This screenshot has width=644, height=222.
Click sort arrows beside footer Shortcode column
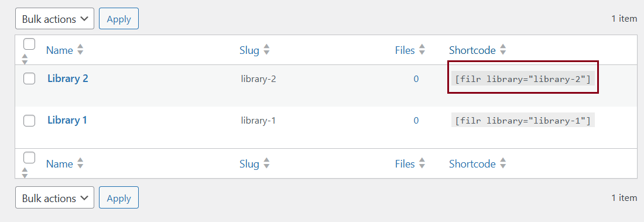pyautogui.click(x=503, y=163)
